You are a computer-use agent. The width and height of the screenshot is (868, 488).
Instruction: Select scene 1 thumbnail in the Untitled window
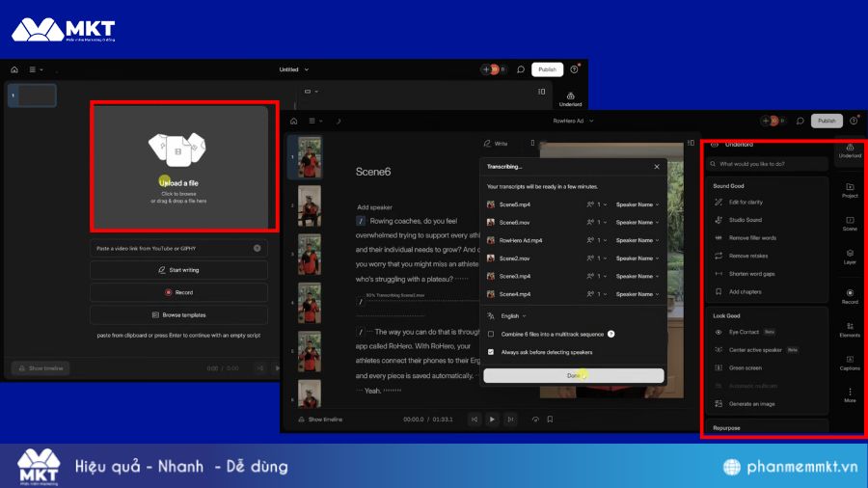(x=33, y=95)
